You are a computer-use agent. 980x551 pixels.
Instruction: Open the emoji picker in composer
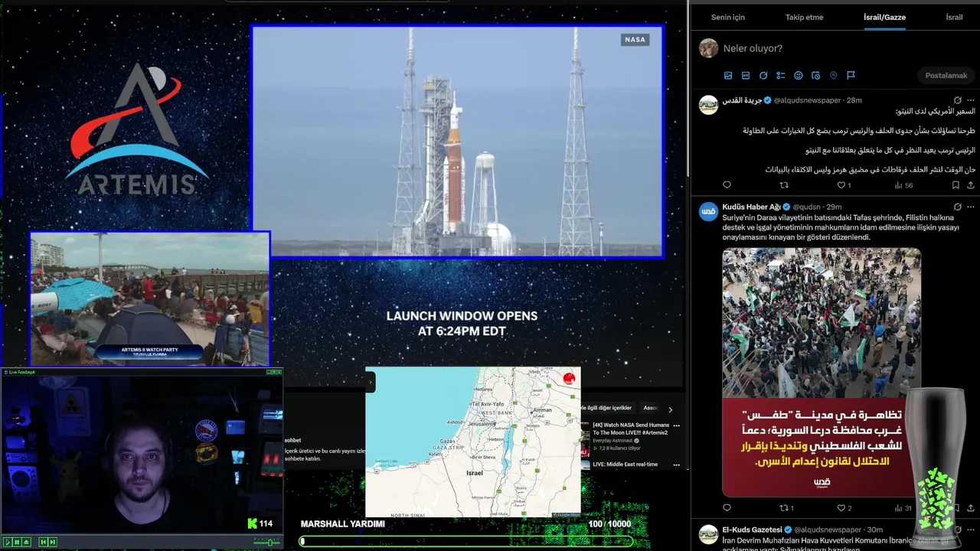pos(799,76)
